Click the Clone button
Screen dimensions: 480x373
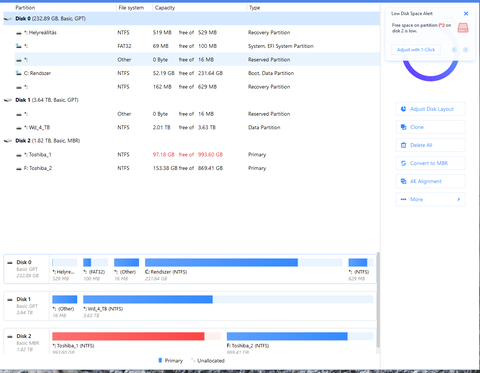430,127
